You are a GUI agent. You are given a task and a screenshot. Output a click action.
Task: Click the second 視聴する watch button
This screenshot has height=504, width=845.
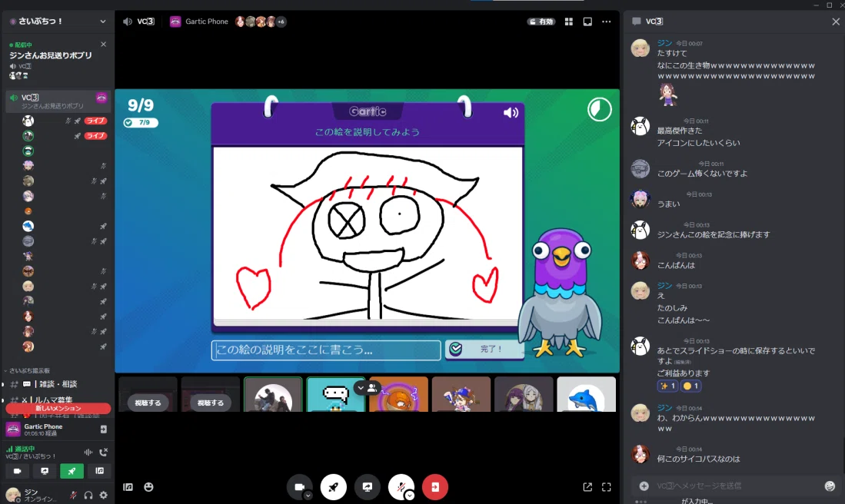[210, 403]
